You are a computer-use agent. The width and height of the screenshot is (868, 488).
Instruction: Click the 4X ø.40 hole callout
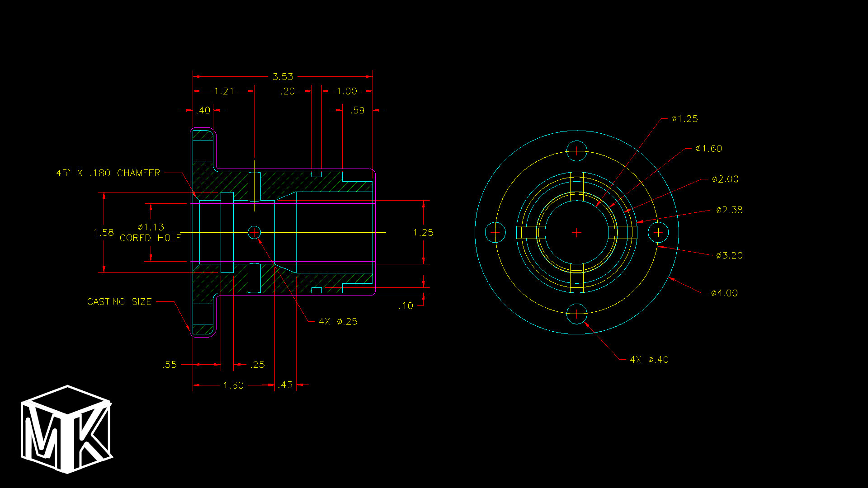[x=649, y=360]
